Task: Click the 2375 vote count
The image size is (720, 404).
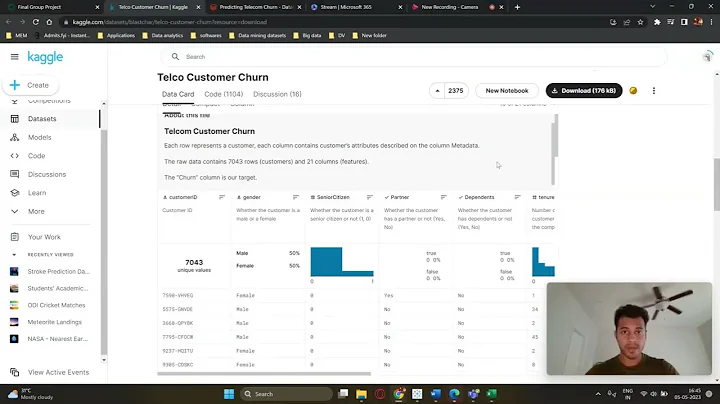Action: pos(456,91)
